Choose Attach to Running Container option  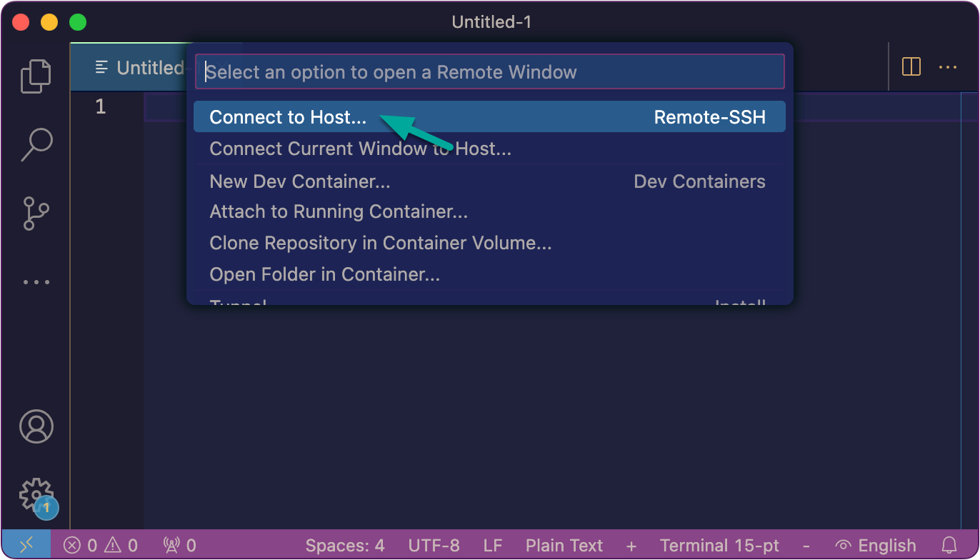pyautogui.click(x=338, y=212)
